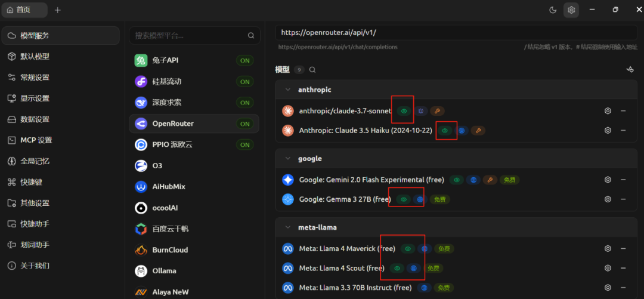The image size is (644, 299).
Task: Click the tool wrench badge on Gemini 2.0 Flash
Action: pyautogui.click(x=490, y=180)
